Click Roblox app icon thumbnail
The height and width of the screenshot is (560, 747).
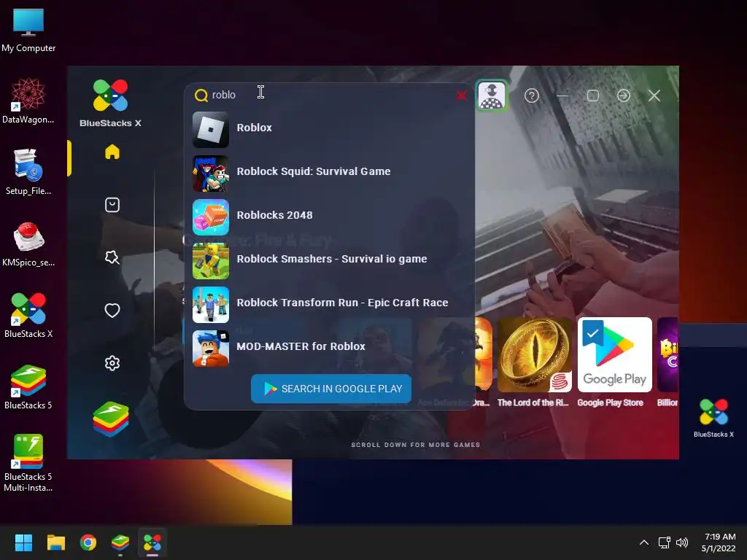point(211,130)
